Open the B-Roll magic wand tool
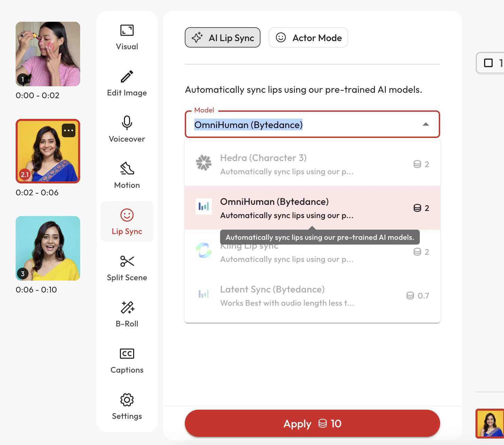 click(x=127, y=307)
